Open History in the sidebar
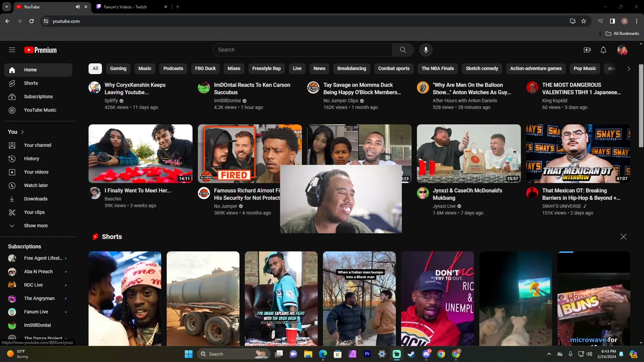Image resolution: width=644 pixels, height=362 pixels. click(x=38, y=158)
